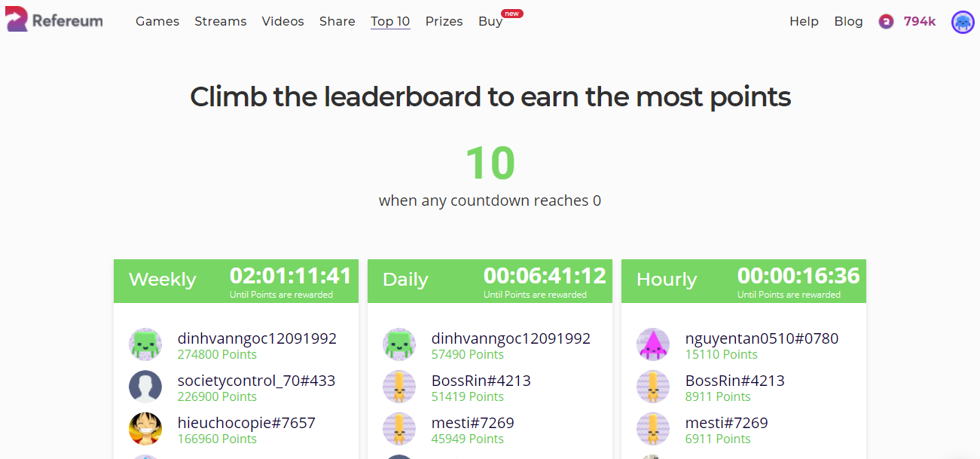Click the weekly countdown 02:01:11:41
This screenshot has width=980, height=459.
[291, 276]
